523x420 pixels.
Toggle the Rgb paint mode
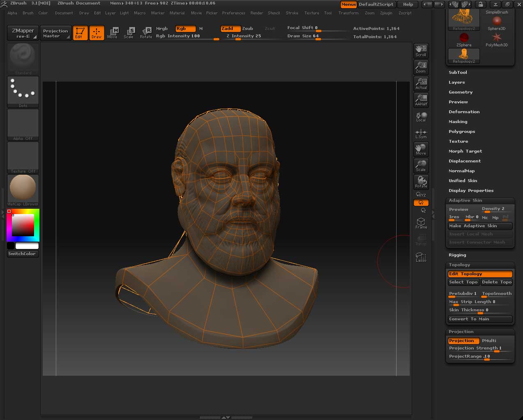tap(185, 28)
